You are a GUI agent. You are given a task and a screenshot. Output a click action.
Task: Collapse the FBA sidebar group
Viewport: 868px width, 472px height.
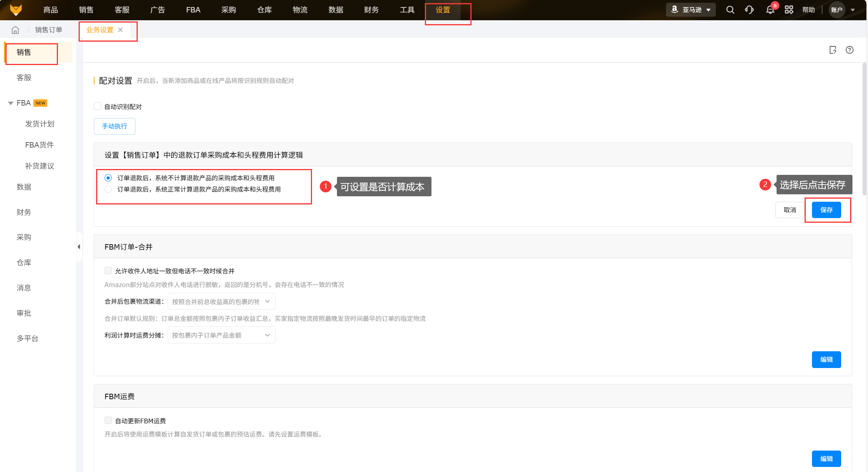pos(11,103)
